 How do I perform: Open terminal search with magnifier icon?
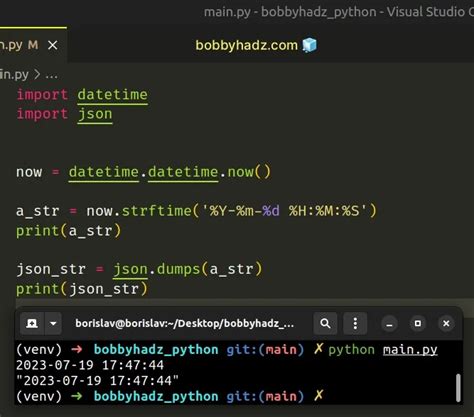(x=325, y=323)
